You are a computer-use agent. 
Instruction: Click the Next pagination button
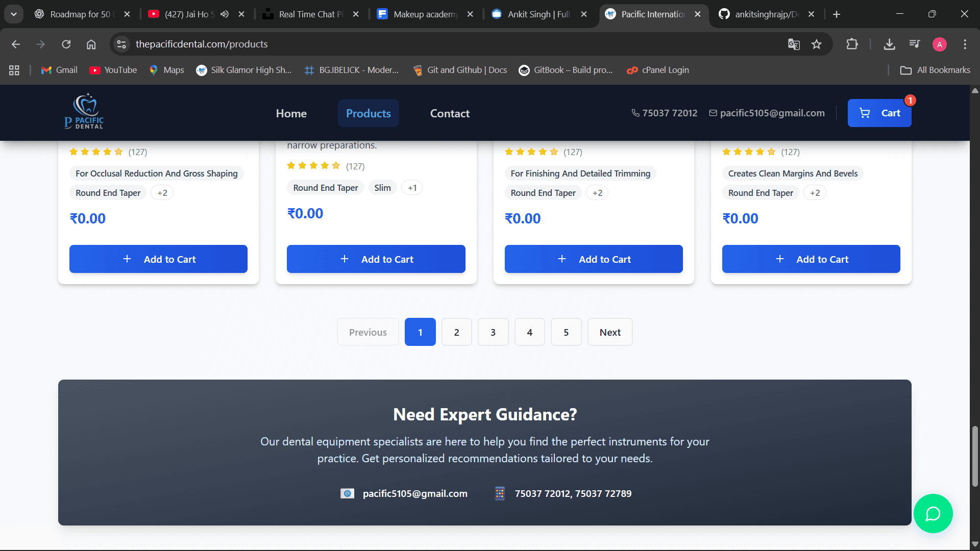click(x=609, y=332)
